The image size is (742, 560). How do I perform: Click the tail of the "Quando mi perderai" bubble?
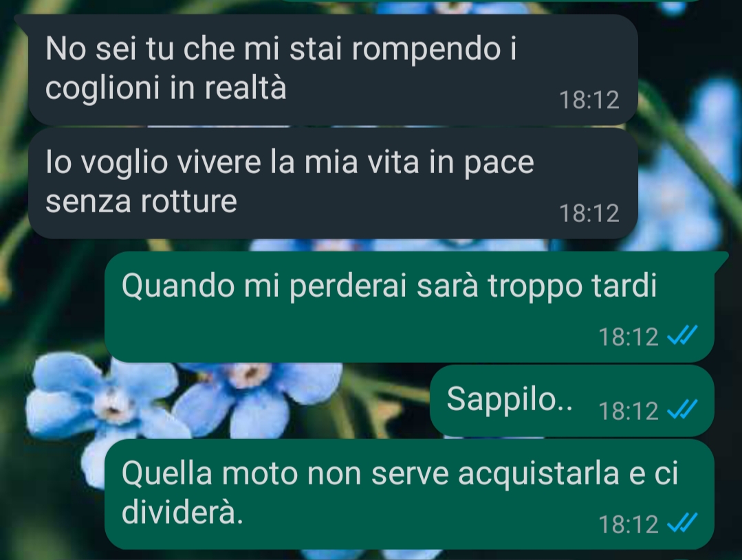pos(720,259)
